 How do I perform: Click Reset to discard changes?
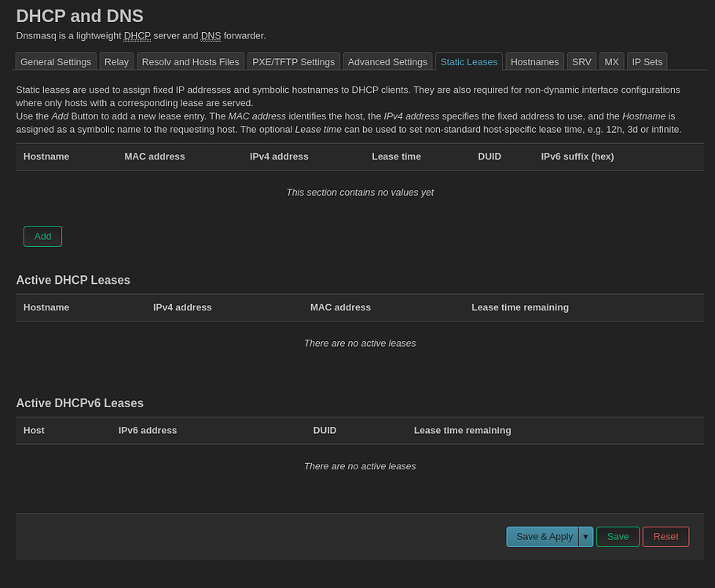tap(665, 536)
